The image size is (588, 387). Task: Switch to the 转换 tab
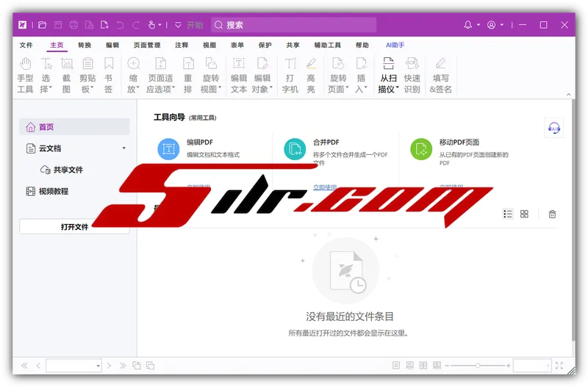pyautogui.click(x=85, y=45)
